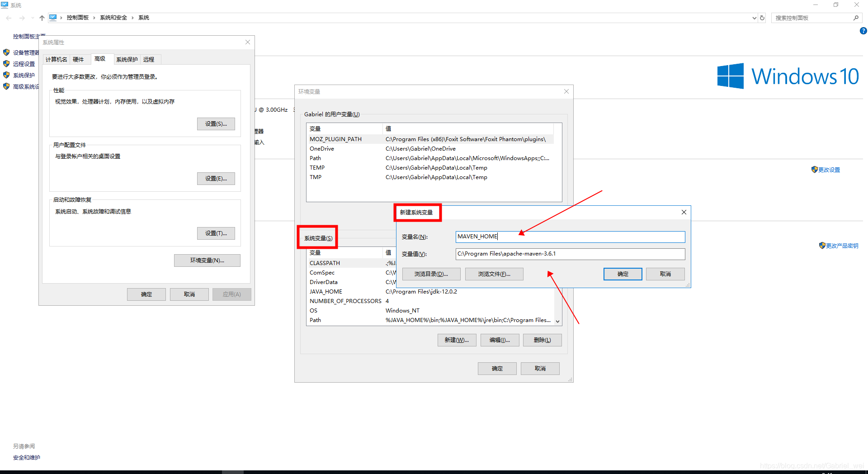Select OneDrive user variable row
Viewport: 868px width, 474px height.
point(430,149)
